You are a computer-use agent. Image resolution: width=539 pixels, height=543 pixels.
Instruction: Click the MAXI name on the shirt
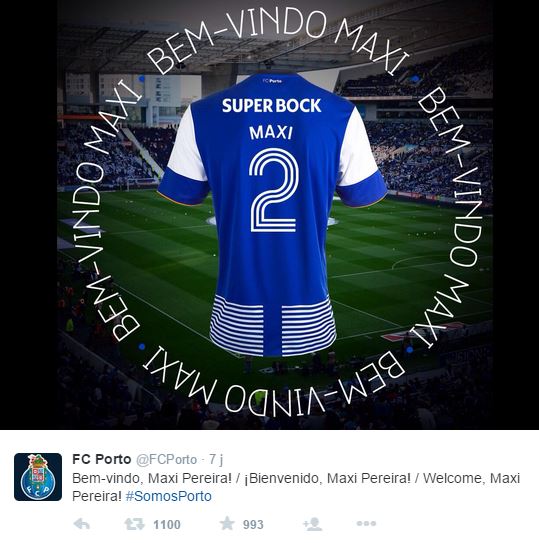[x=271, y=133]
